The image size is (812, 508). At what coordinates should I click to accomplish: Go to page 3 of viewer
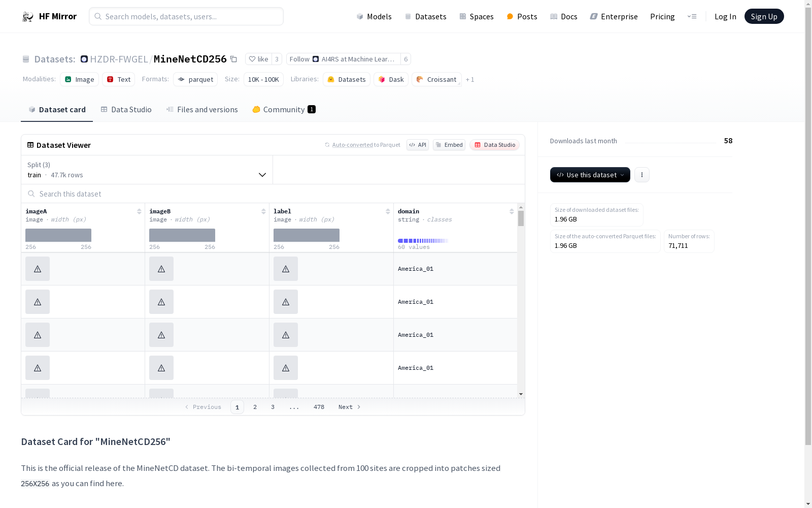click(x=273, y=407)
